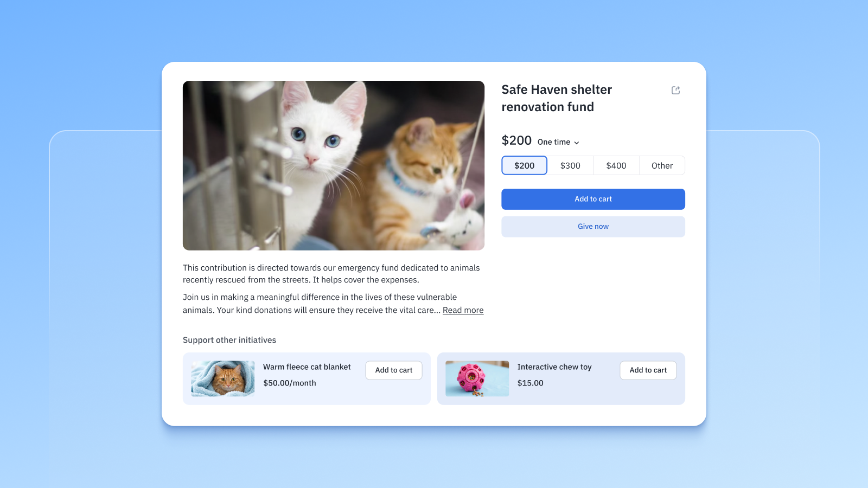The height and width of the screenshot is (488, 868).
Task: Click the Safe Haven shelter renovation fund heading
Action: [x=556, y=98]
